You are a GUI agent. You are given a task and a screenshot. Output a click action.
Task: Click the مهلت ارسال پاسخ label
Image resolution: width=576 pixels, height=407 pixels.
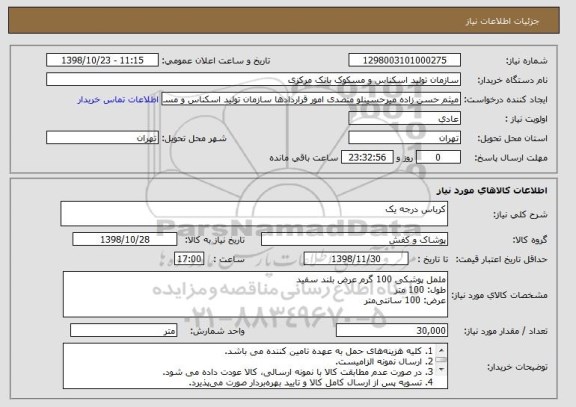click(511, 158)
